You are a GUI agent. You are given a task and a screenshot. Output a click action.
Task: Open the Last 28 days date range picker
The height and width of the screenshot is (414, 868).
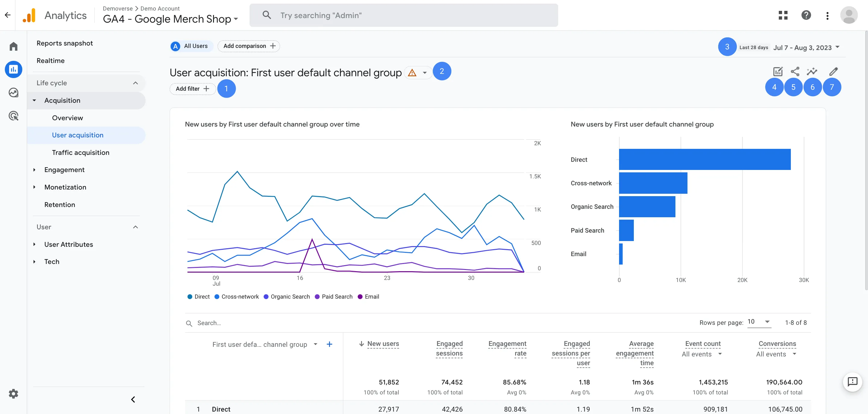806,48
